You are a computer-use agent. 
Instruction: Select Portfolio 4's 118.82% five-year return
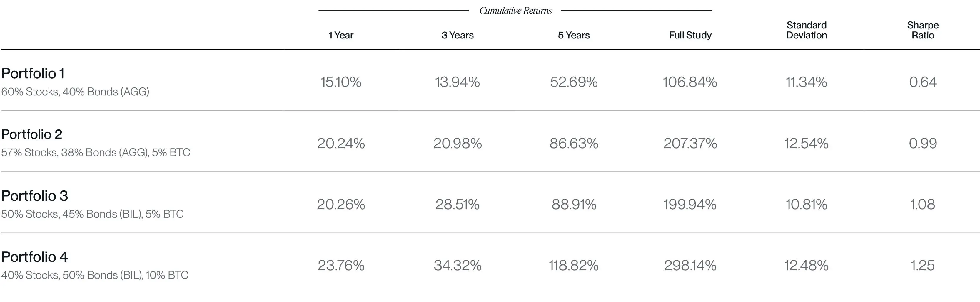coord(574,266)
